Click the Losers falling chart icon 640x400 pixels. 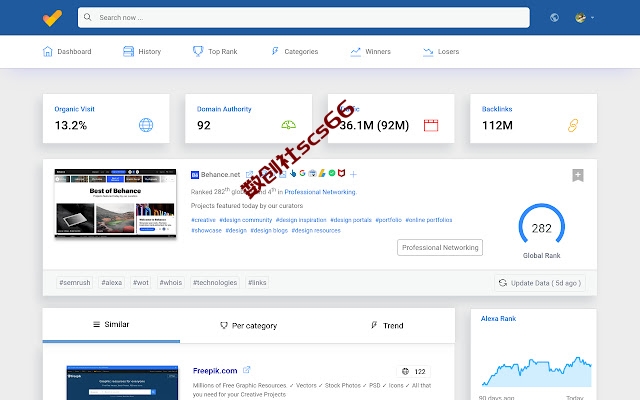428,52
